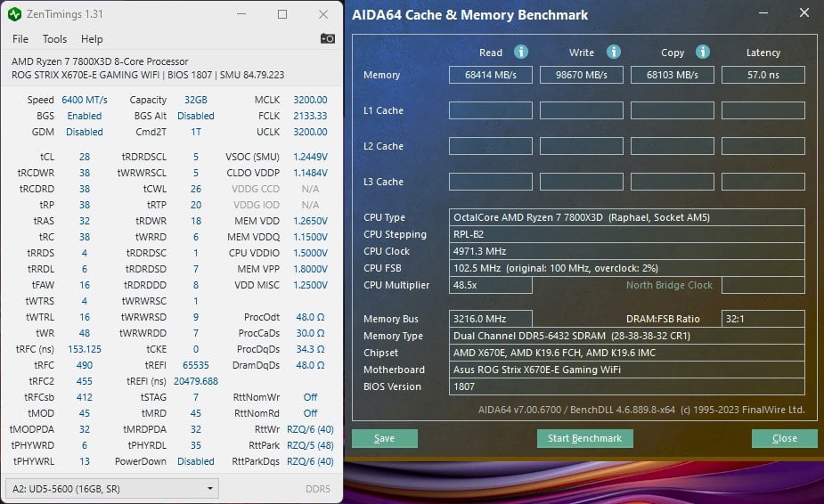The width and height of the screenshot is (824, 504).
Task: Click the MEM VDD value 1.2650V
Action: [x=310, y=221]
